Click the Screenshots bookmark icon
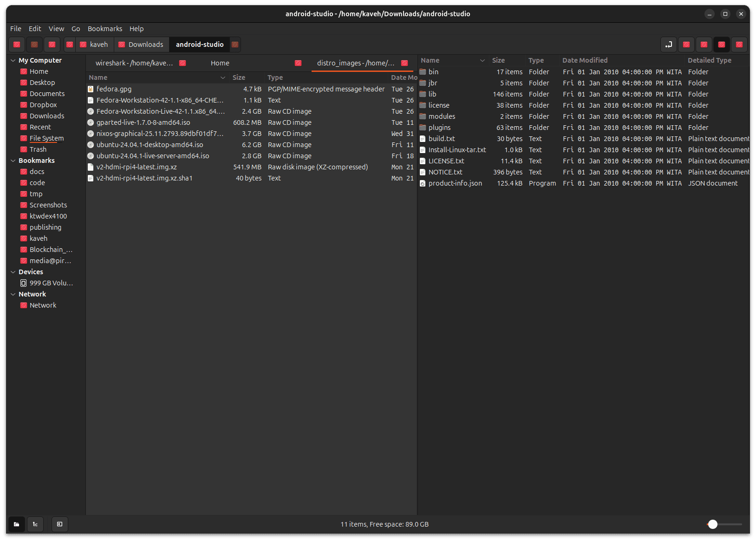756x541 pixels. (24, 205)
